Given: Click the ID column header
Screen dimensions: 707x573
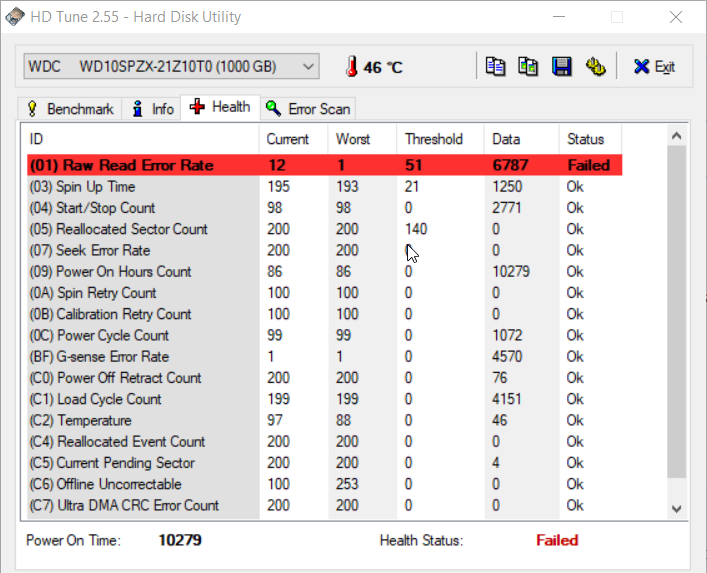Looking at the screenshot, I should 141,139.
